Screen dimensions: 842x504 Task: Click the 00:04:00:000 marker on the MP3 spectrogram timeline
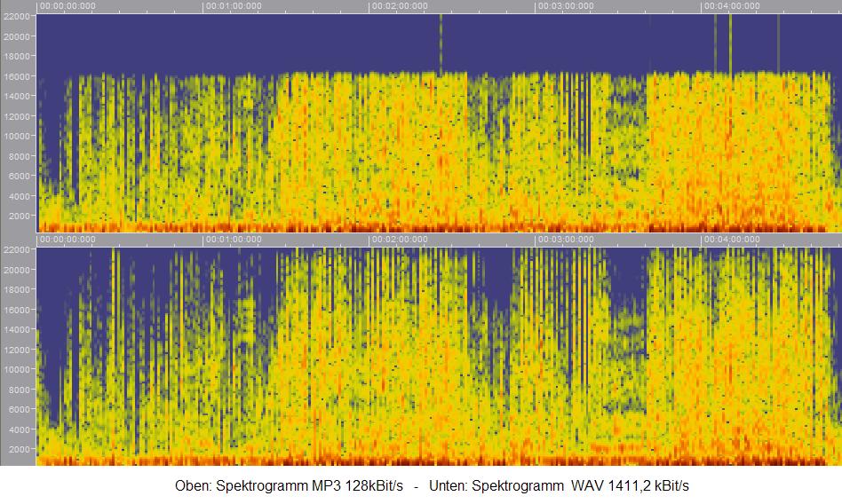[x=732, y=6]
